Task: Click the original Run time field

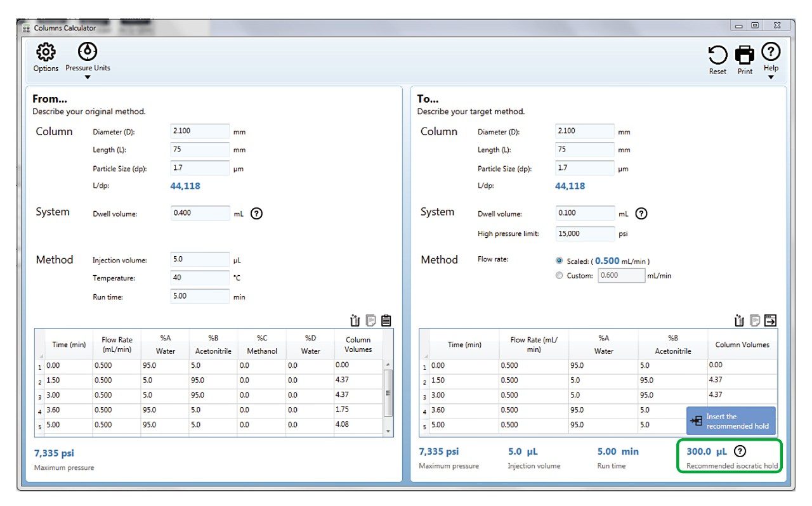Action: click(200, 296)
